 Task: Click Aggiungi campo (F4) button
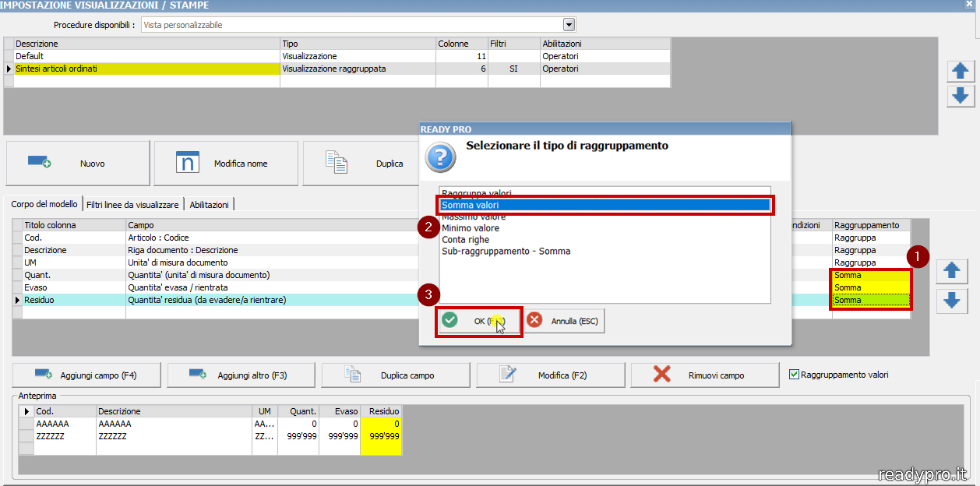86,375
